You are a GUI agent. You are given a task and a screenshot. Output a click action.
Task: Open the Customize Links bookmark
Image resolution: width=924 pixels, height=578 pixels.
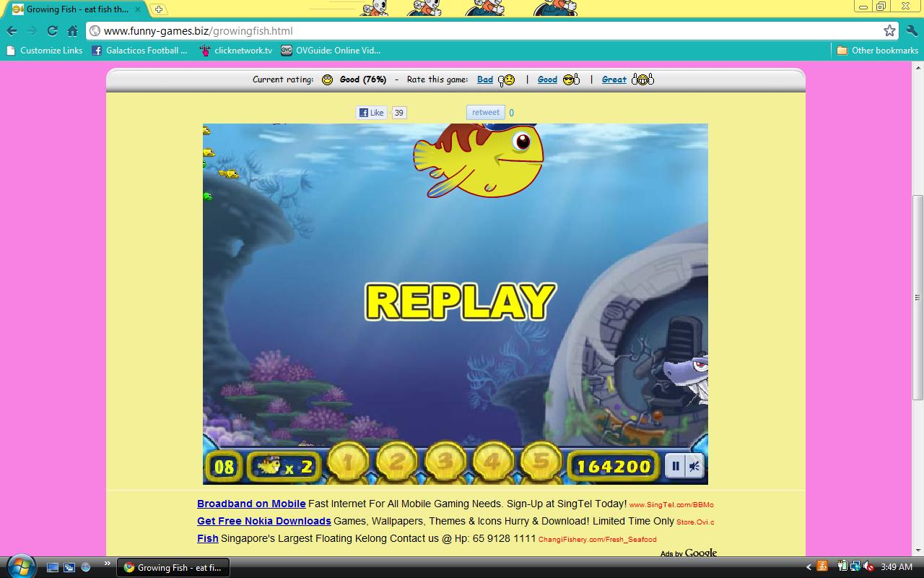44,51
